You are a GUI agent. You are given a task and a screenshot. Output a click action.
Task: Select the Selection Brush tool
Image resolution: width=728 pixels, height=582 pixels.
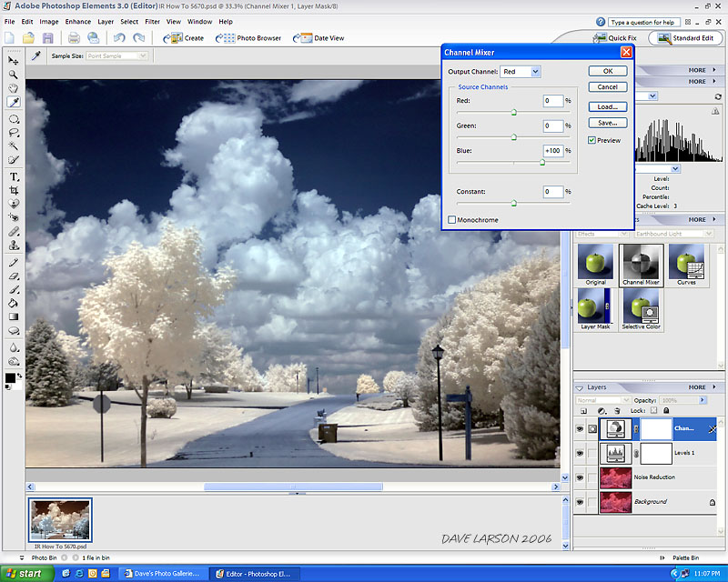point(14,160)
